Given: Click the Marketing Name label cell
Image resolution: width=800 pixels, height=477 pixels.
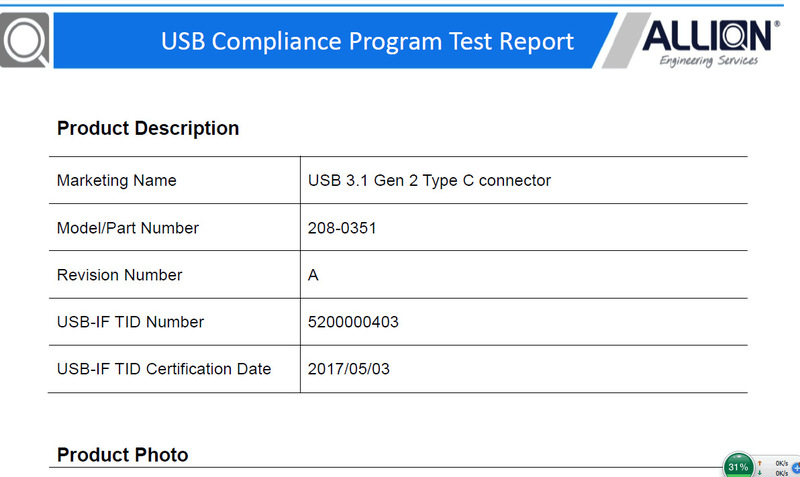Looking at the screenshot, I should (x=174, y=180).
